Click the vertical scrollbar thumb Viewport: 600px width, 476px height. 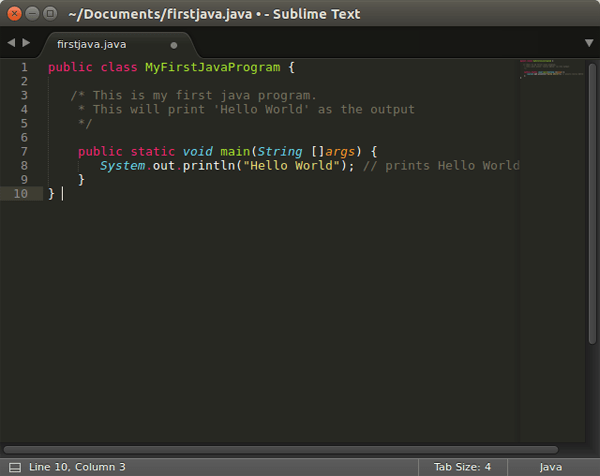tap(592, 204)
